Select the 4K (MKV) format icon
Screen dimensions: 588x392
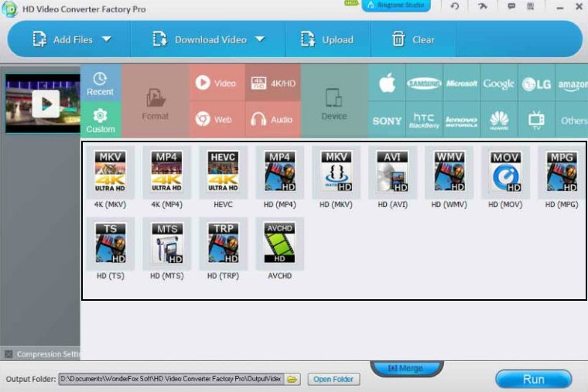coord(110,172)
